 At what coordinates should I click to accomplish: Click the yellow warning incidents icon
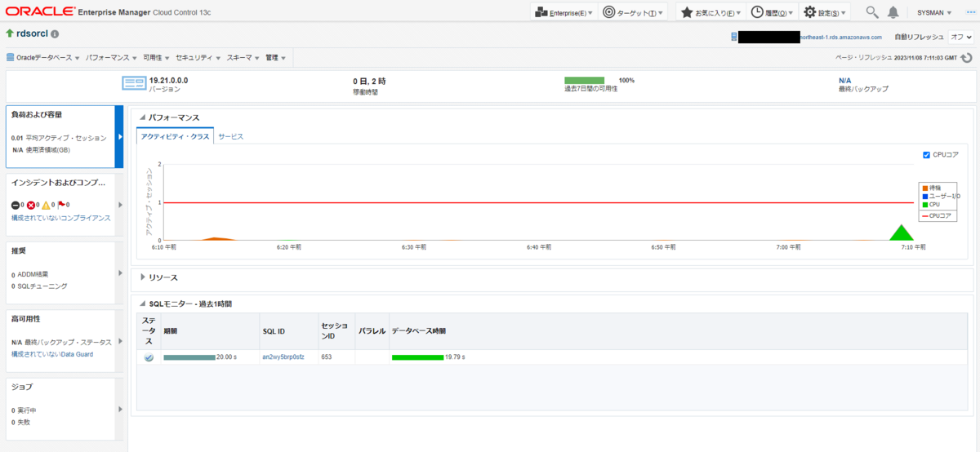(x=47, y=205)
